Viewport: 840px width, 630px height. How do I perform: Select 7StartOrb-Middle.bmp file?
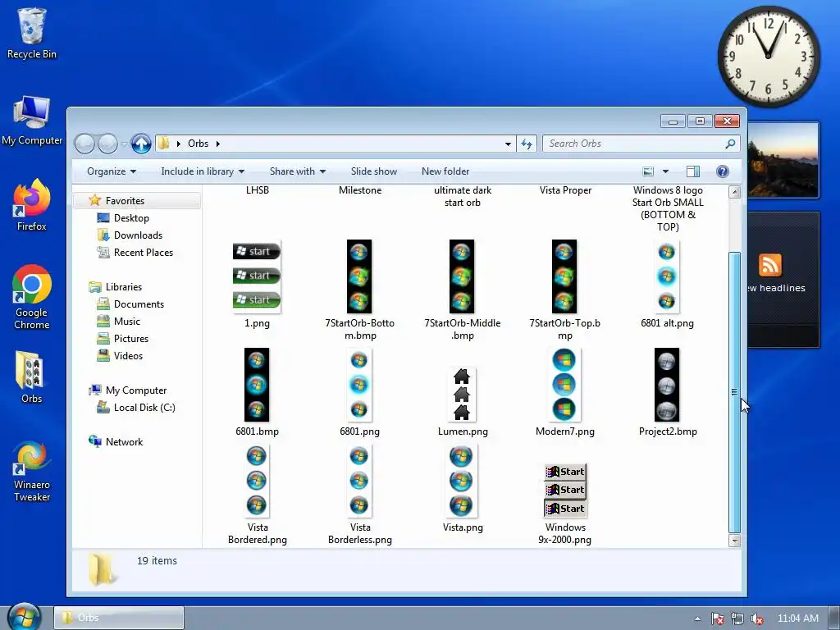coord(463,290)
